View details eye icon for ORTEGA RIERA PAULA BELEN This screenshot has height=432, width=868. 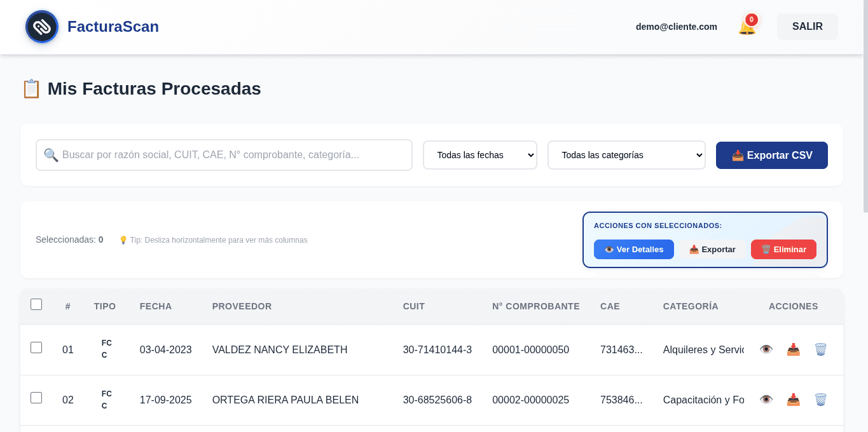766,400
